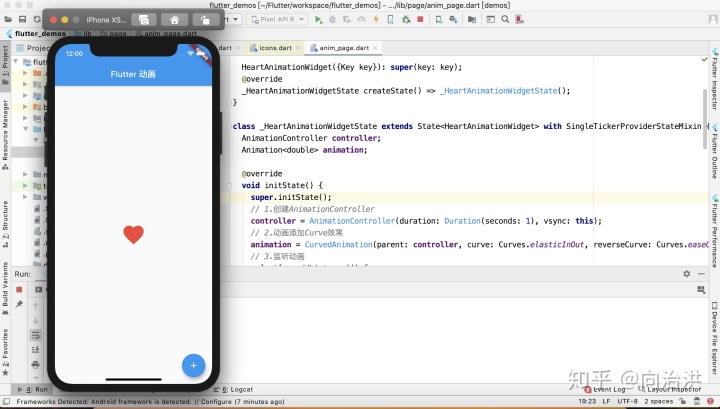Tap the blue plus floating action button
The height and width of the screenshot is (409, 720).
[x=193, y=365]
